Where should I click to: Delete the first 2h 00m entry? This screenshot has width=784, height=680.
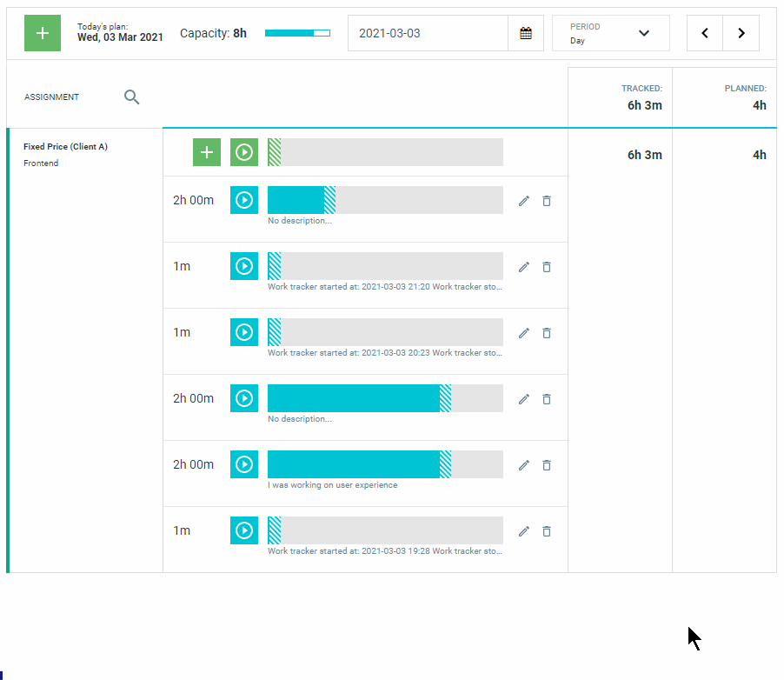pos(547,201)
